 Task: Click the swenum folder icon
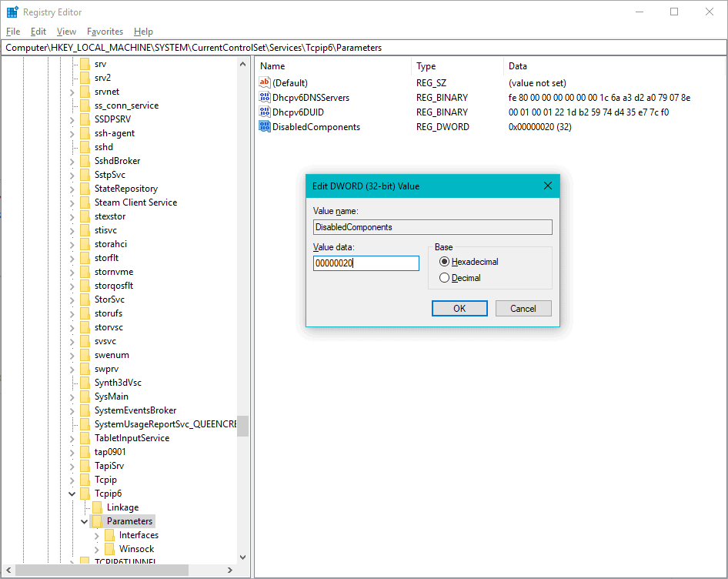(85, 355)
